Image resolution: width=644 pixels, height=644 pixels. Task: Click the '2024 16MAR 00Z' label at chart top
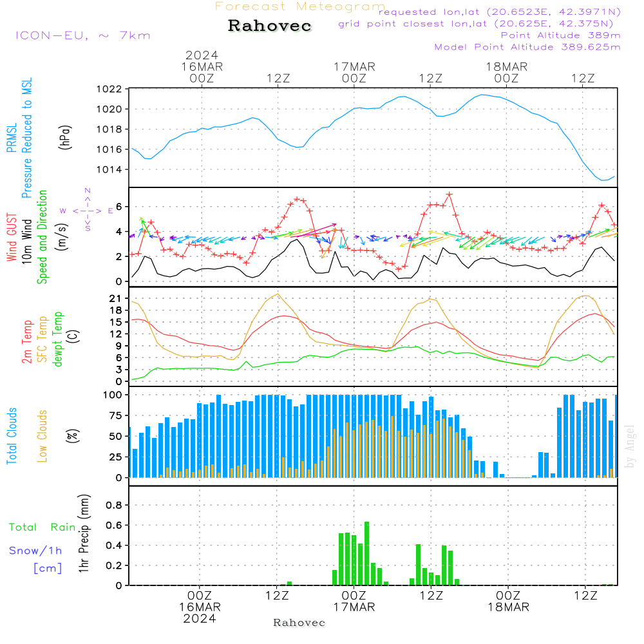(202, 66)
